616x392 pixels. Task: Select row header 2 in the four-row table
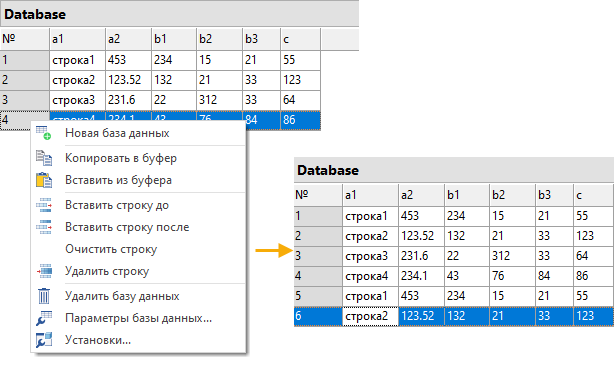coord(25,80)
